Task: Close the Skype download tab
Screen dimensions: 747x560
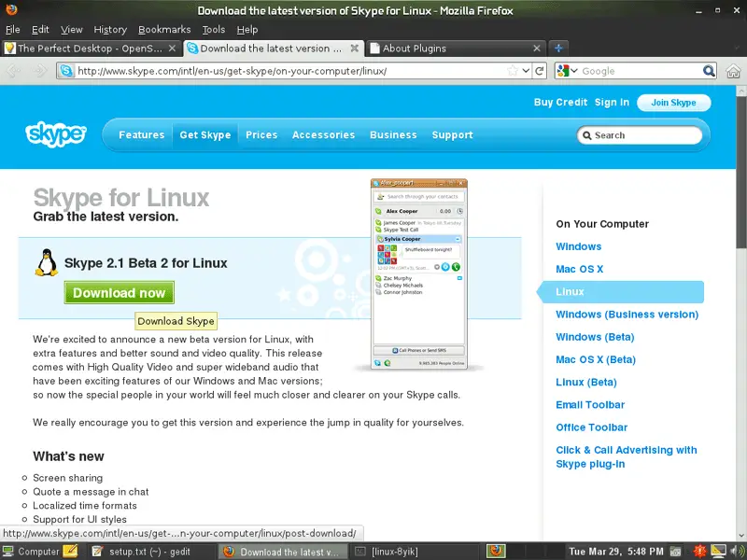Action: click(x=355, y=49)
